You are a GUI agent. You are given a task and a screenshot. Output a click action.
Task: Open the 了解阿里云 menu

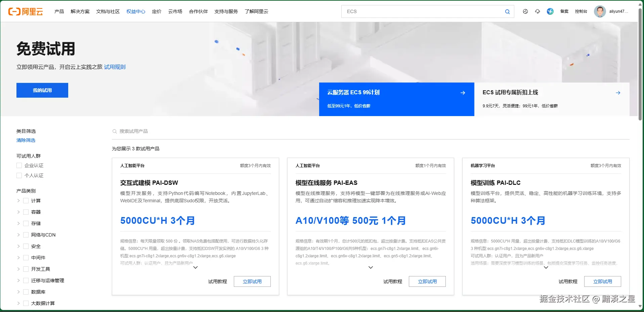(x=256, y=11)
